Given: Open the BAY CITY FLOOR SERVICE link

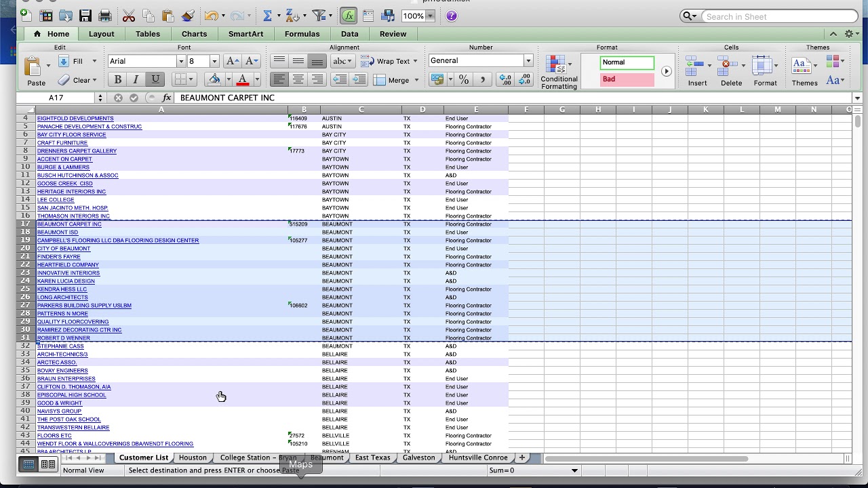Looking at the screenshot, I should pos(71,135).
